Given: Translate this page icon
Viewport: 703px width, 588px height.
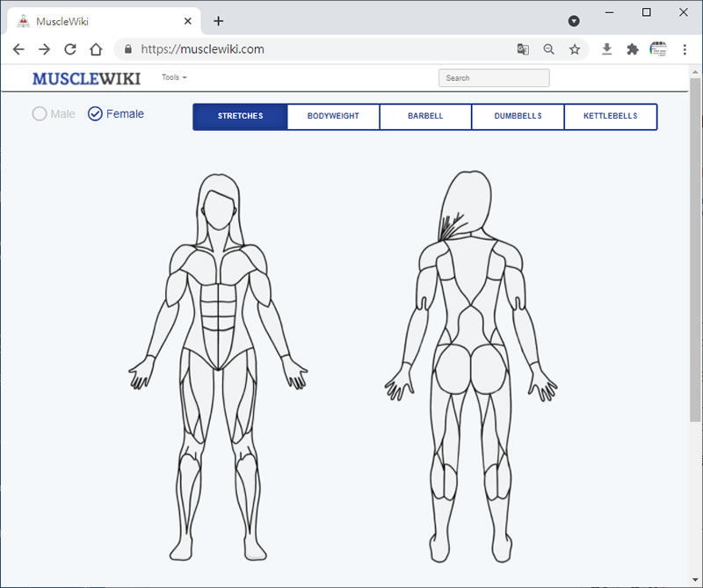Looking at the screenshot, I should tap(523, 49).
